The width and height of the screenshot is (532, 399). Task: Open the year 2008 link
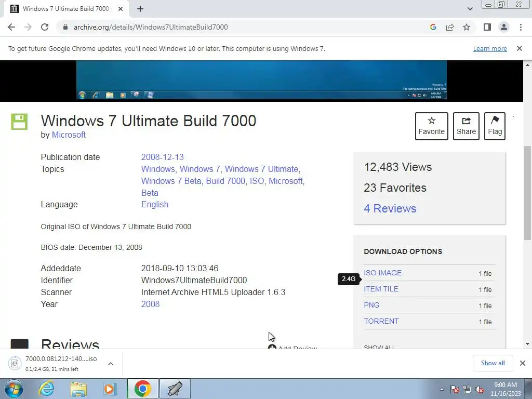point(150,304)
